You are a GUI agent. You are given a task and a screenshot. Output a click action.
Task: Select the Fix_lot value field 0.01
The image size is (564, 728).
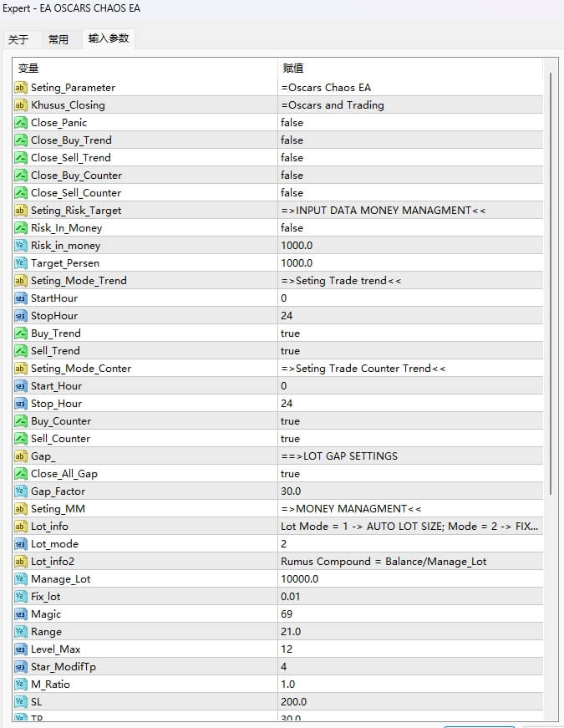pyautogui.click(x=292, y=597)
